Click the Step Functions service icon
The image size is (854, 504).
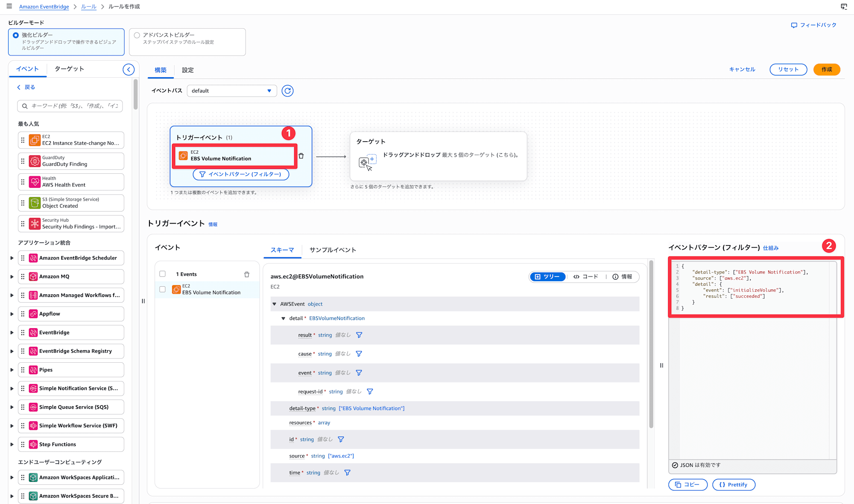33,444
